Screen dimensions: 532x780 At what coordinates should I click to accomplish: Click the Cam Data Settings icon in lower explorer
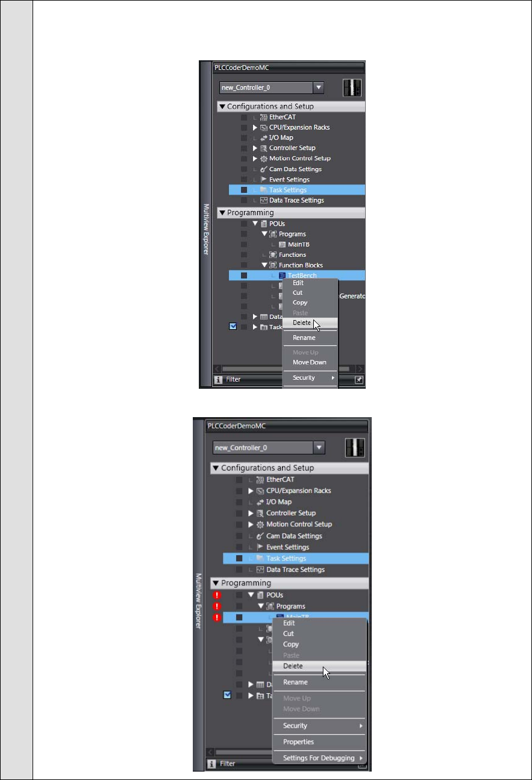click(x=260, y=536)
